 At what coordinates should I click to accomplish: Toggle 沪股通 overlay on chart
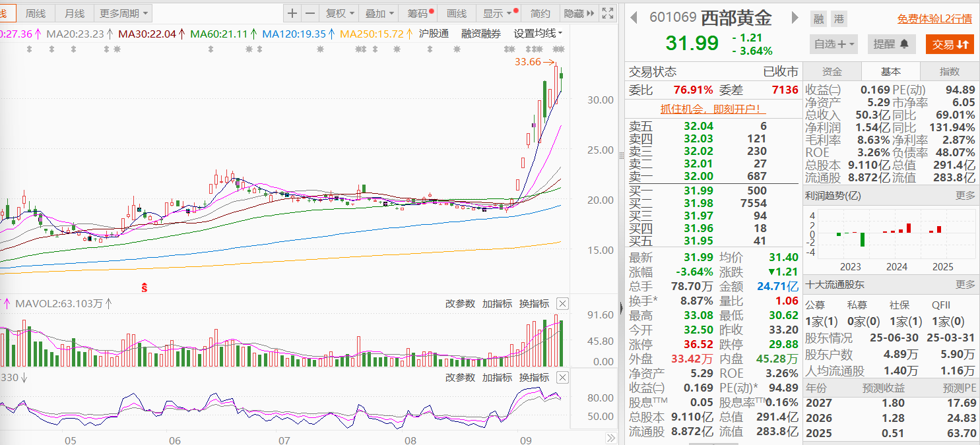tap(434, 33)
